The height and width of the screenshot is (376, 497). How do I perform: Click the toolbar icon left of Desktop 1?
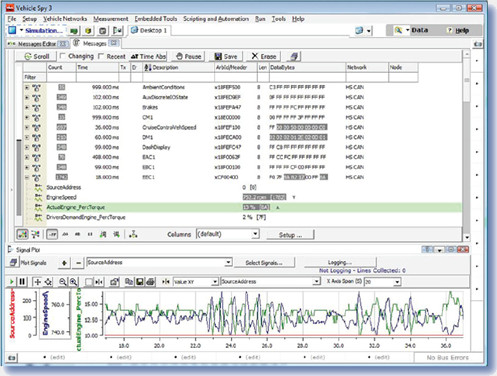coord(117,31)
